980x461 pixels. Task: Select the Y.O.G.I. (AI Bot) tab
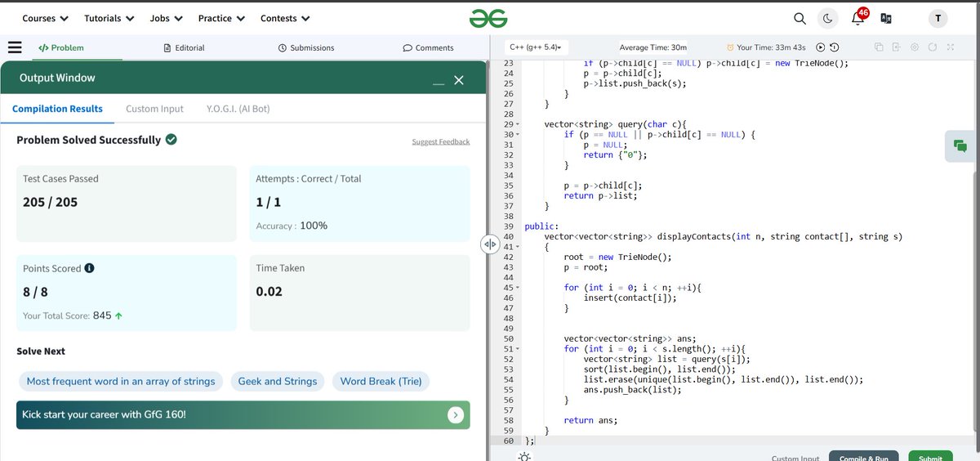pyautogui.click(x=238, y=109)
